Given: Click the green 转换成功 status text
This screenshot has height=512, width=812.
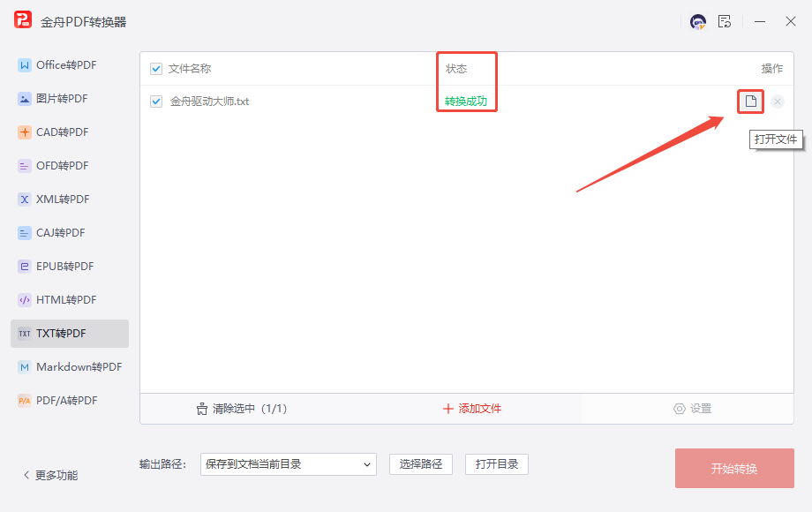Looking at the screenshot, I should [466, 102].
